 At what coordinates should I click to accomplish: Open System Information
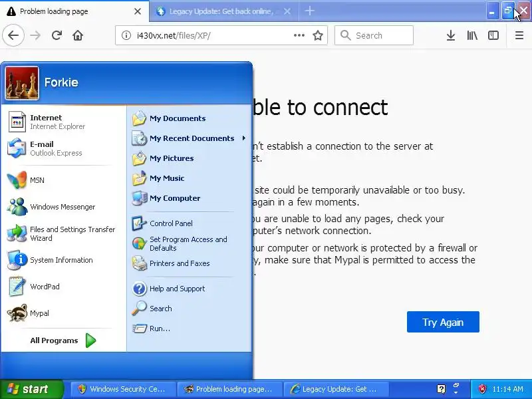63,260
